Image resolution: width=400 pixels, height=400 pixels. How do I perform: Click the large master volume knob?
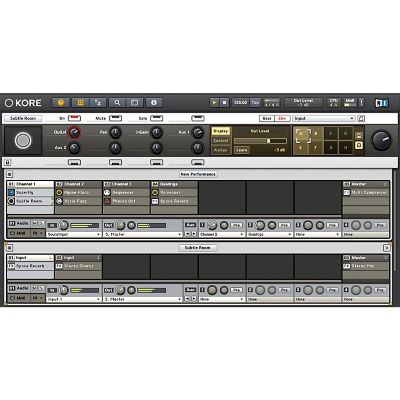tap(381, 140)
